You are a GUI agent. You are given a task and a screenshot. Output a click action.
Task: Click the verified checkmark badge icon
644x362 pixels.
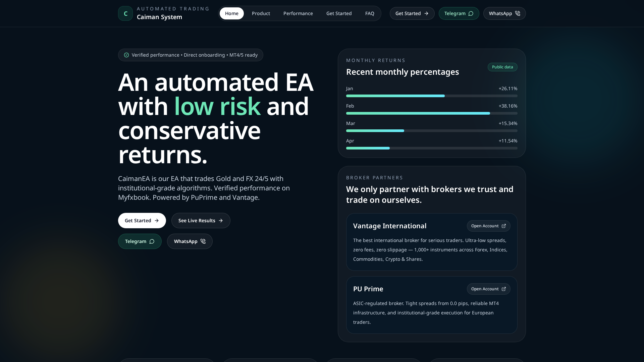tap(126, 55)
